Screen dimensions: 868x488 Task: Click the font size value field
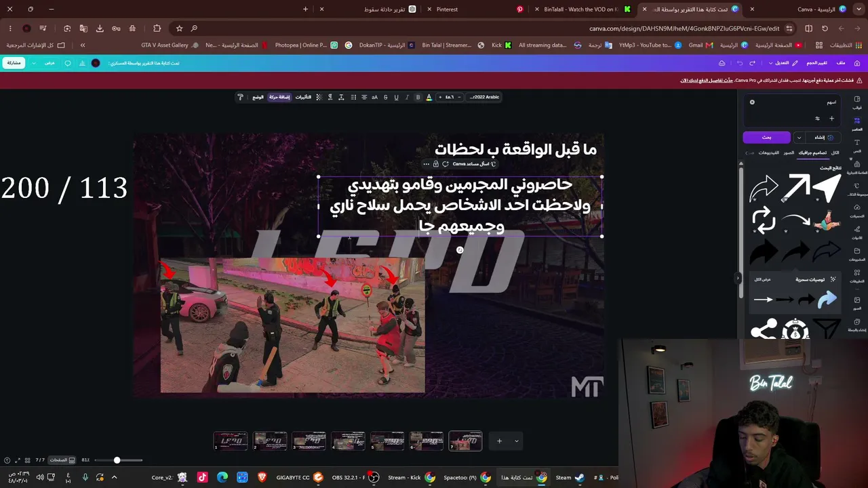(450, 97)
